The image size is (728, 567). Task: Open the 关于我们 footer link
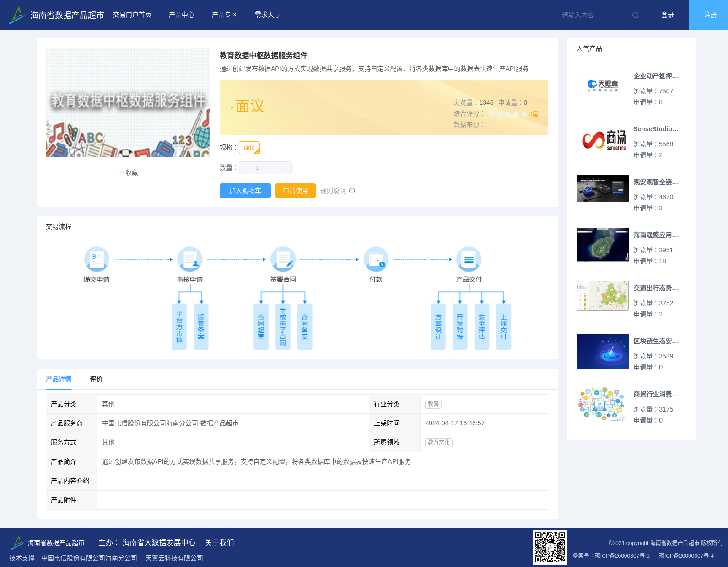tap(220, 542)
